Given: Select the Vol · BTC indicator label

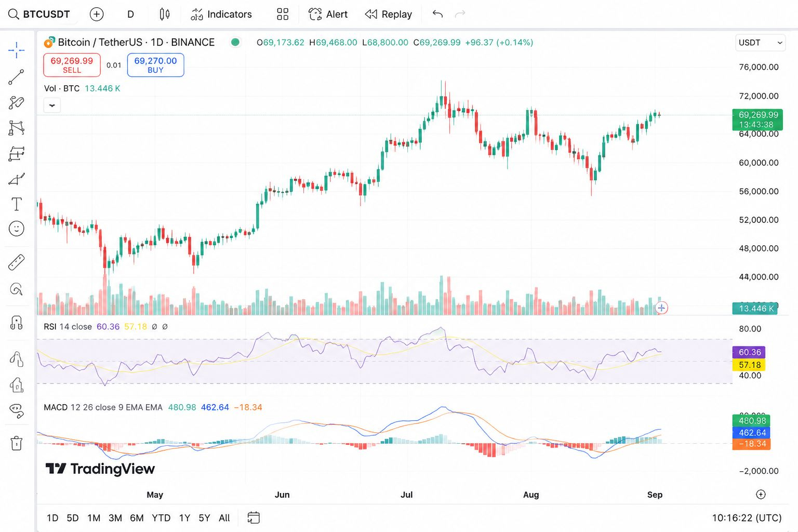Looking at the screenshot, I should (62, 88).
